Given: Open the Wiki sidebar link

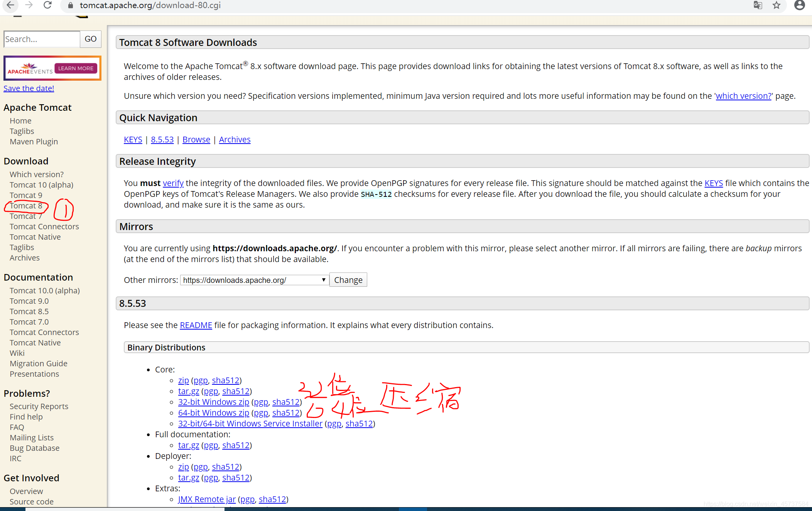Looking at the screenshot, I should pos(17,353).
